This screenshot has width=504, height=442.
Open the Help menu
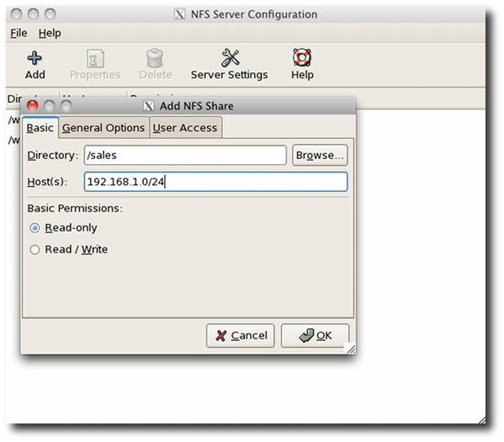[x=50, y=33]
